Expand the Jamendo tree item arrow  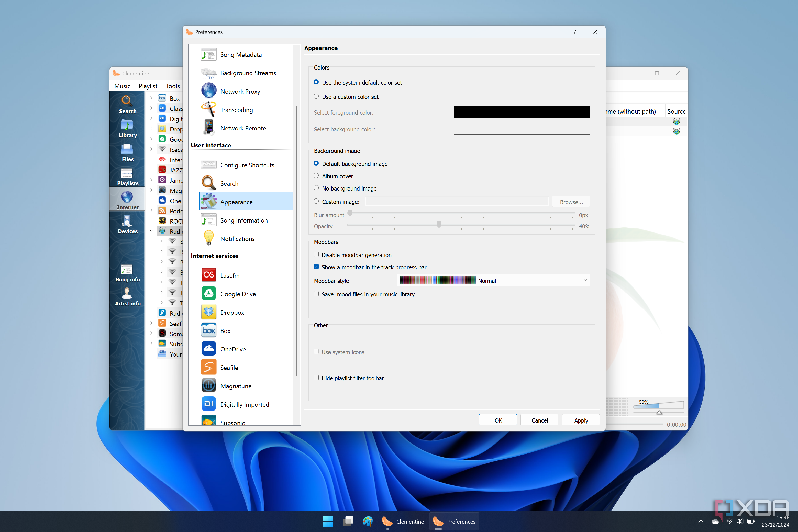tap(151, 180)
